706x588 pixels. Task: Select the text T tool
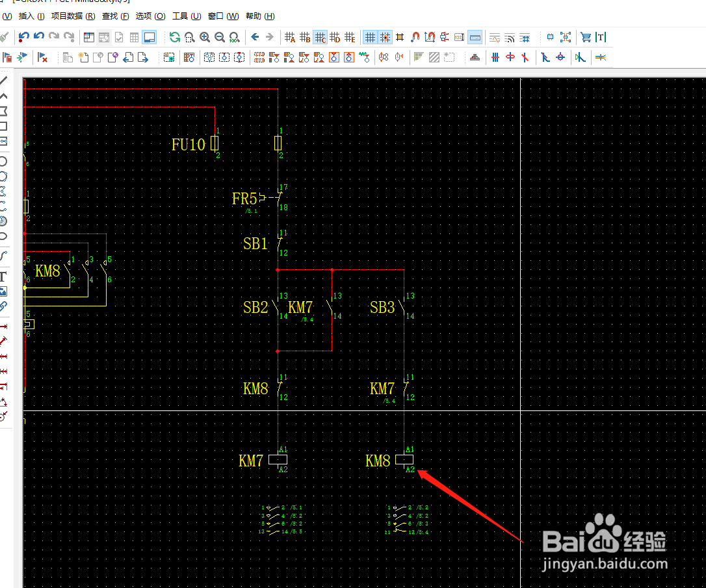4,276
